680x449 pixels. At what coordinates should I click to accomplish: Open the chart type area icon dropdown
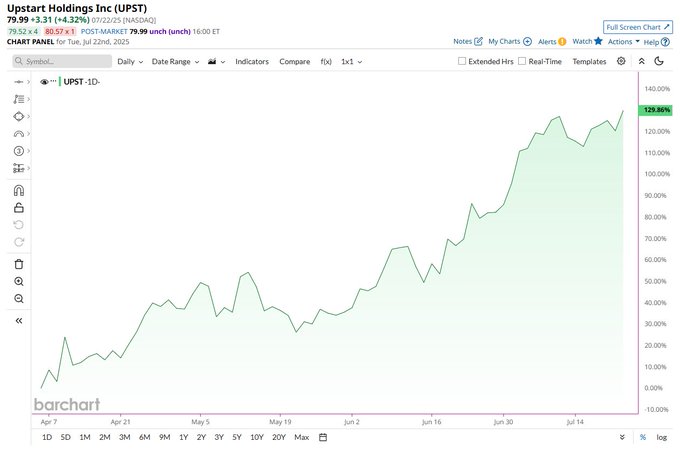(x=216, y=62)
